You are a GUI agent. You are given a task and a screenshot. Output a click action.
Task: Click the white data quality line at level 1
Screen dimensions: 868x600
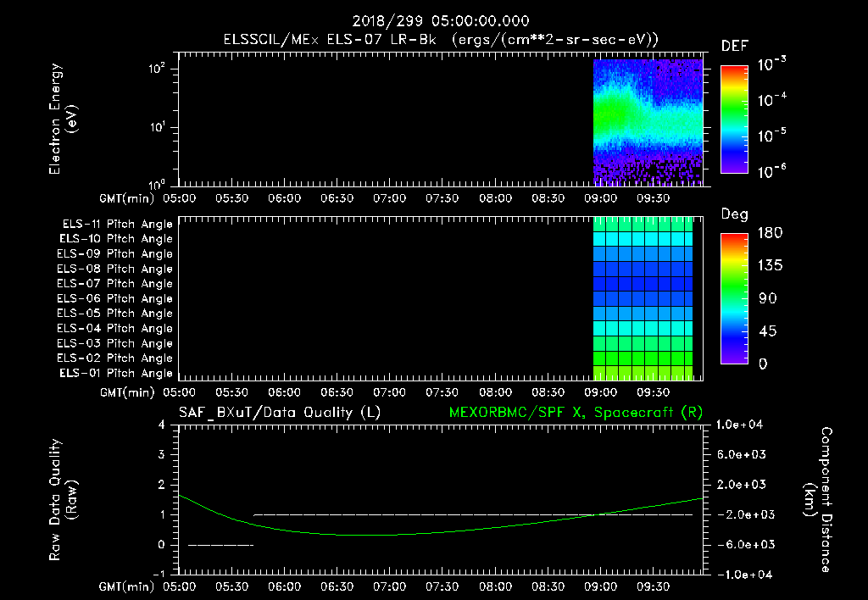coord(473,514)
